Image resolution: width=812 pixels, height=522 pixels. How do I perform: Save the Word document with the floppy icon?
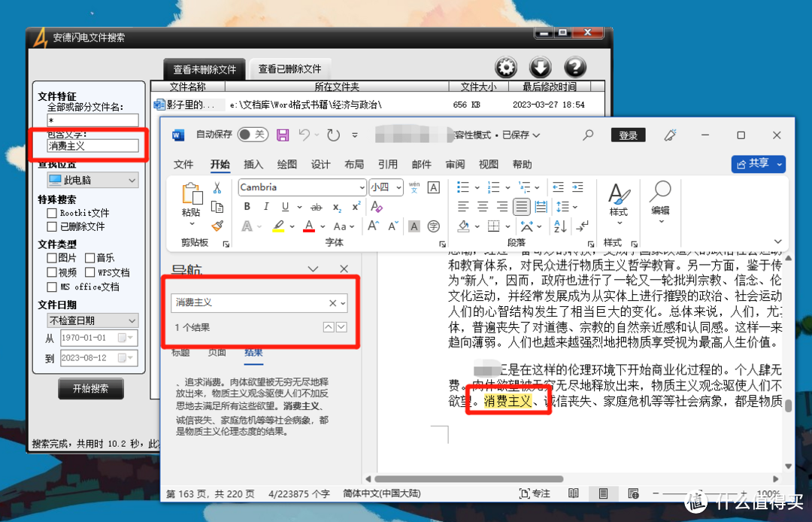[283, 135]
